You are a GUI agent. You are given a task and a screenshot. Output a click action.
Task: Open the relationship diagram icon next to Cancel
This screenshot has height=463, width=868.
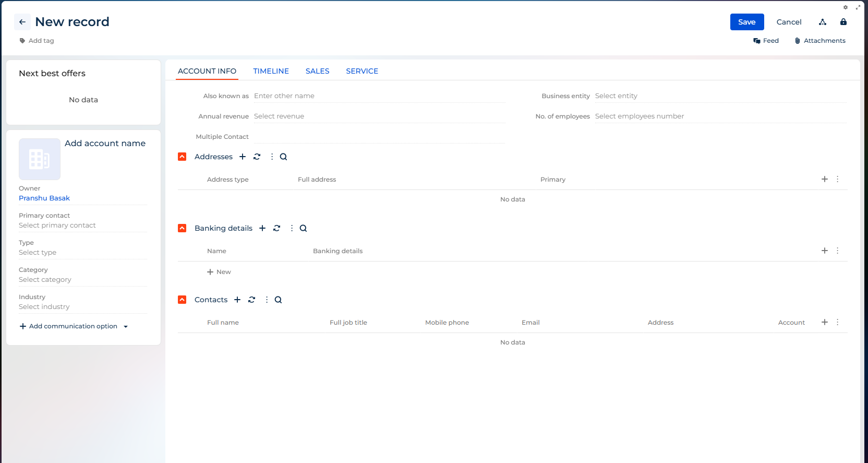click(823, 22)
